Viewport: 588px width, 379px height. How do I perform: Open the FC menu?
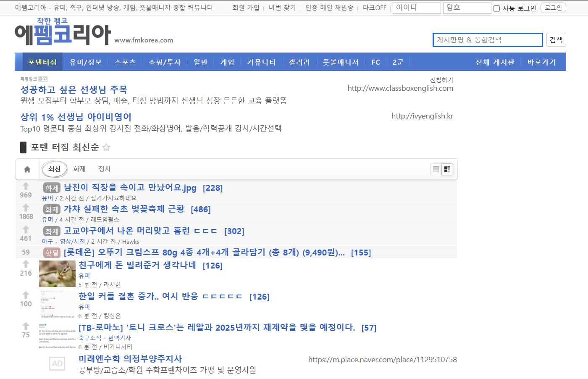point(376,62)
